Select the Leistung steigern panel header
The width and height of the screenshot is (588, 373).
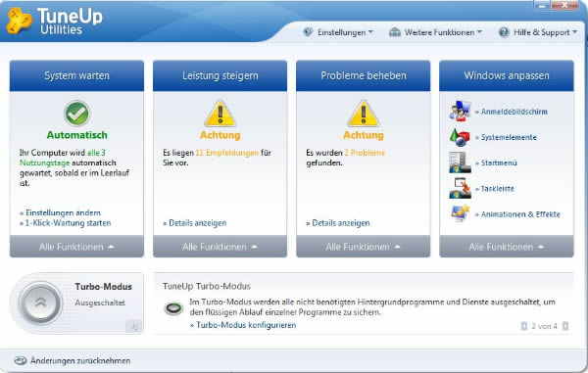[x=220, y=75]
